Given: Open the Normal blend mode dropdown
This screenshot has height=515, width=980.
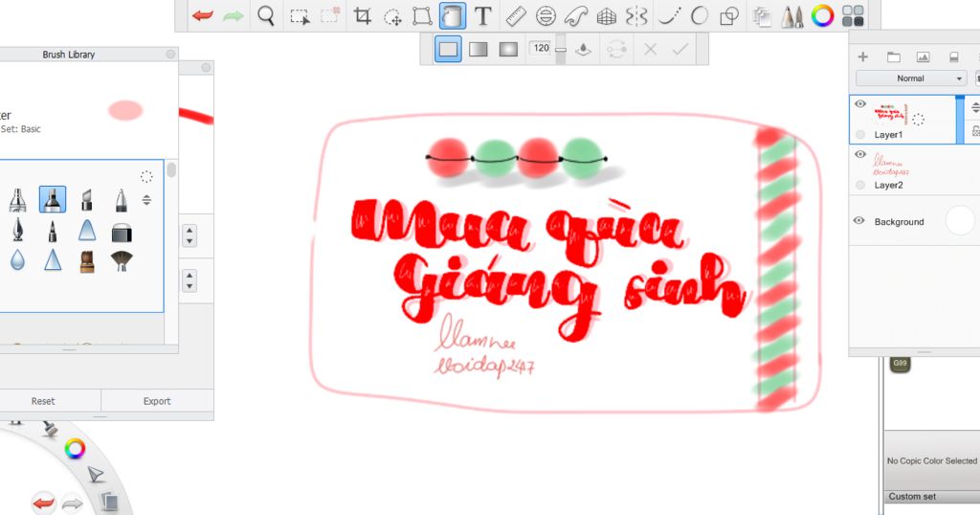Looking at the screenshot, I should click(911, 78).
